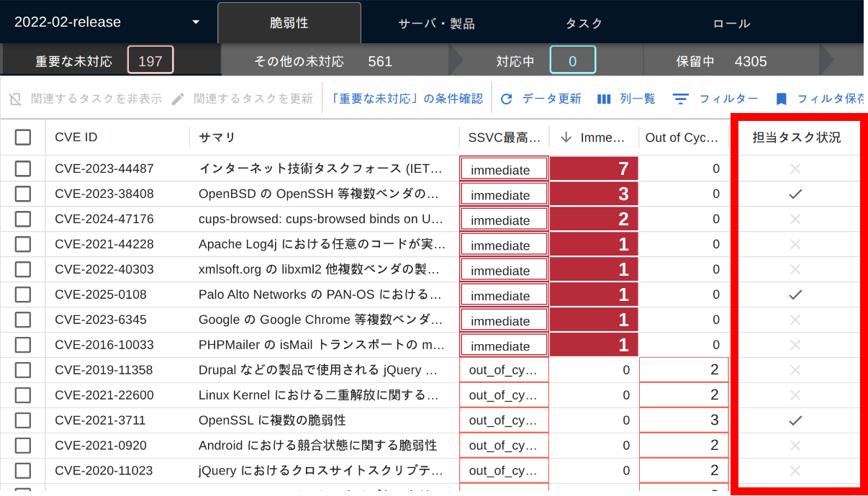
Task: Click the red Immediate count 3 cell
Action: 594,194
